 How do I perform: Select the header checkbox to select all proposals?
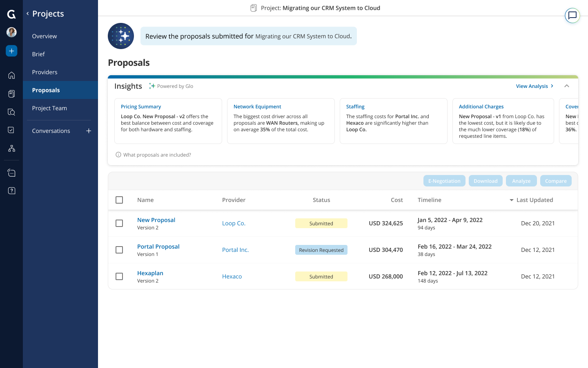[x=119, y=200]
